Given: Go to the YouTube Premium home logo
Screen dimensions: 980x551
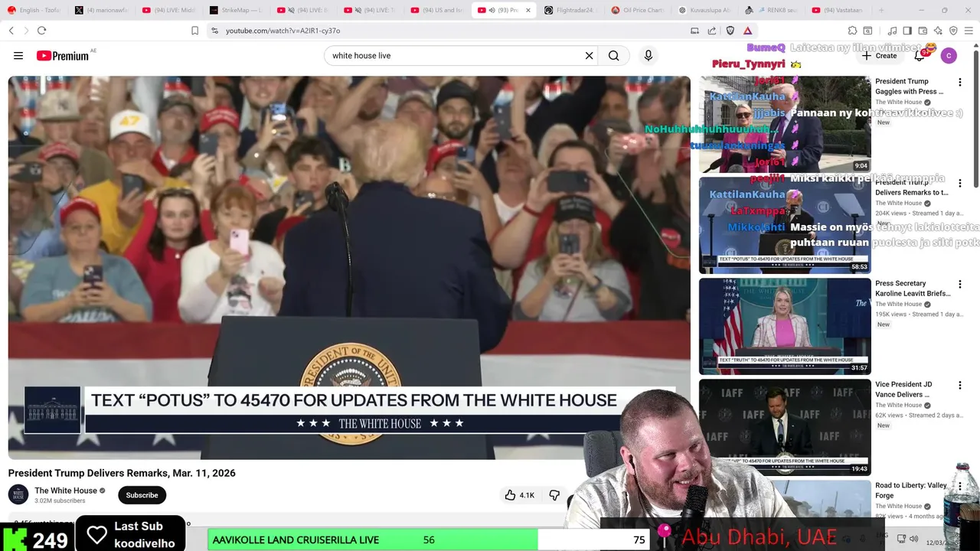Looking at the screenshot, I should [x=63, y=56].
